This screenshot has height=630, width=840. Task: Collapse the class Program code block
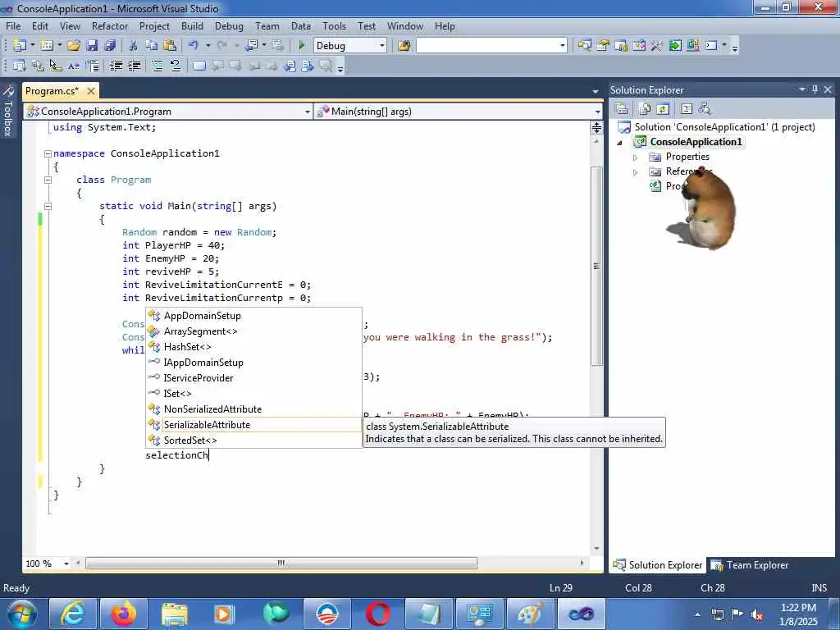[48, 180]
